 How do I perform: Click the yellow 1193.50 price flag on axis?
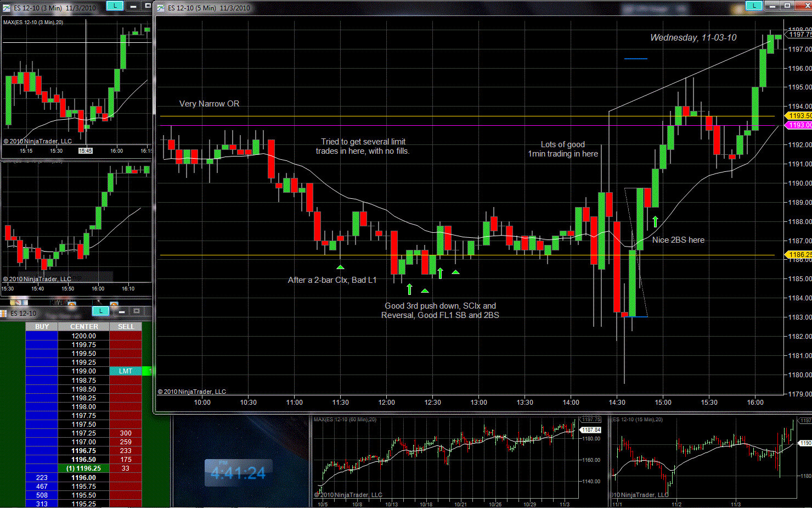point(799,116)
